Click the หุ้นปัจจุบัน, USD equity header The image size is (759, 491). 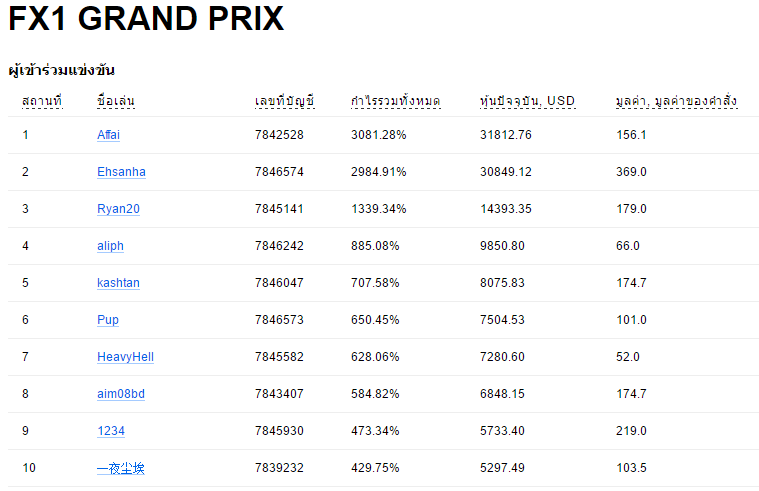coord(528,101)
